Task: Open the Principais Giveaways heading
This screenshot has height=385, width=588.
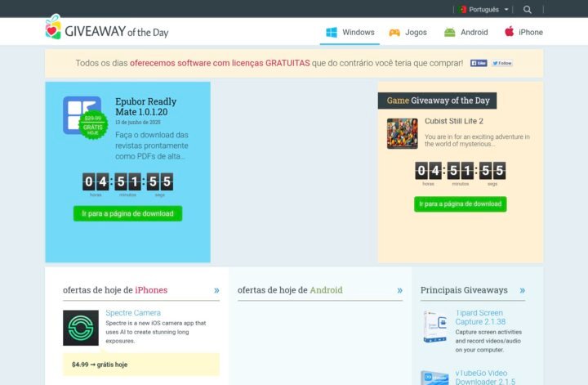Action: click(464, 290)
